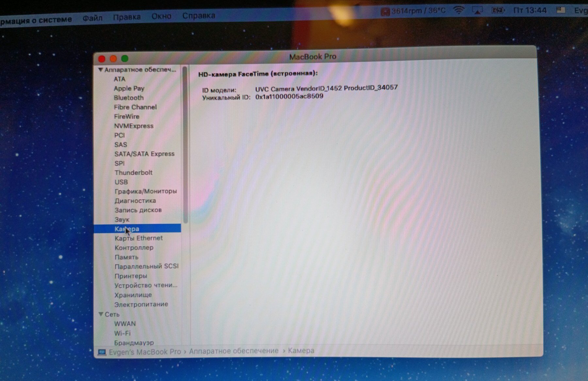Viewport: 588px width, 381px height.
Task: Select WWAN under Сеть
Action: [x=125, y=323]
